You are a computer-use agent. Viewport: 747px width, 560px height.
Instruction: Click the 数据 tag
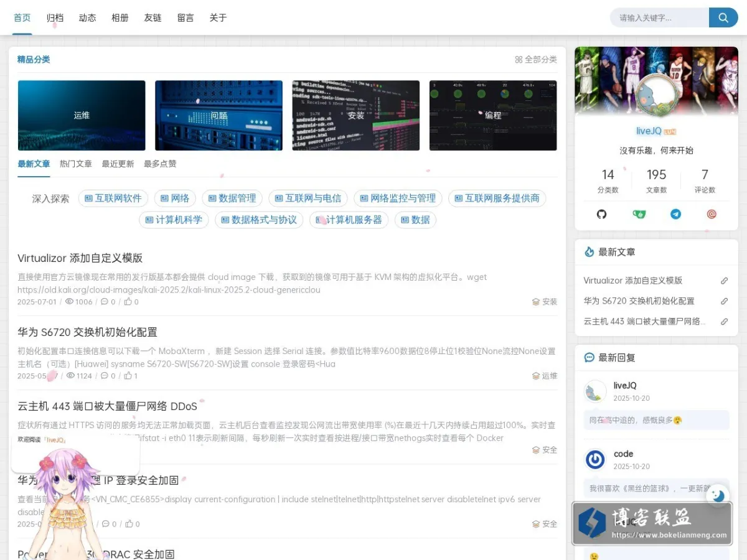[x=416, y=220]
